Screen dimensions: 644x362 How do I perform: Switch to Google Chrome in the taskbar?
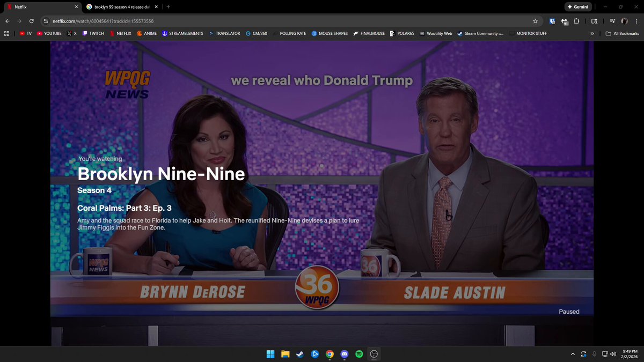click(330, 354)
